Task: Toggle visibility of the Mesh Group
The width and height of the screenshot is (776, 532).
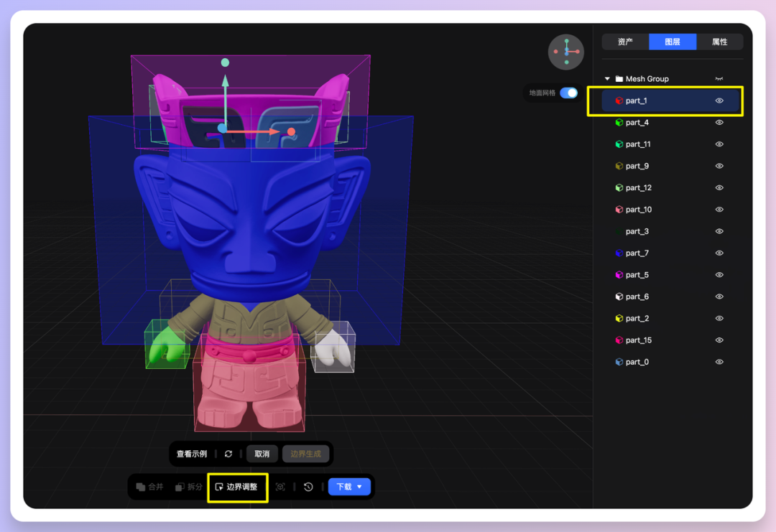Action: coord(719,79)
